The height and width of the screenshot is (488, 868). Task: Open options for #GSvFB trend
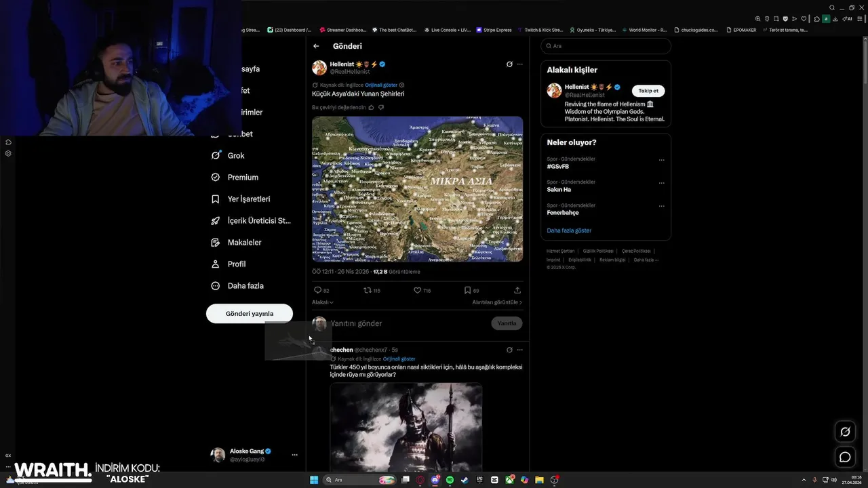point(662,160)
